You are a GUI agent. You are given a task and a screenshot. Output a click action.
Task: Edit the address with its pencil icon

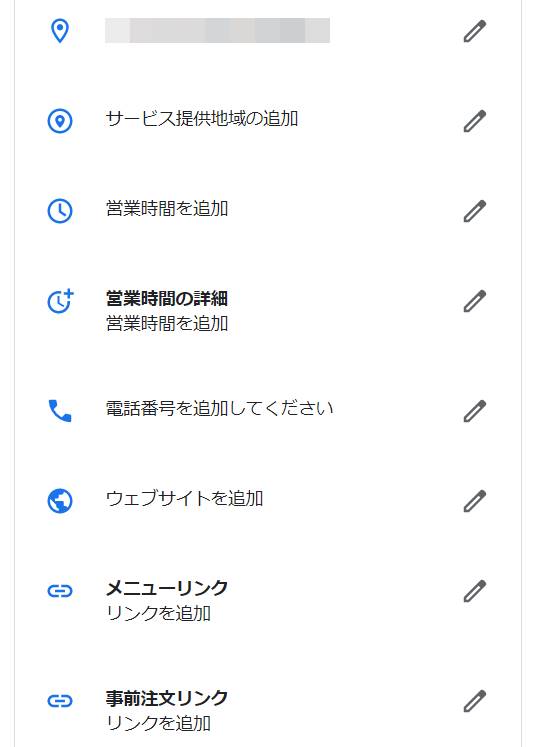tap(475, 31)
